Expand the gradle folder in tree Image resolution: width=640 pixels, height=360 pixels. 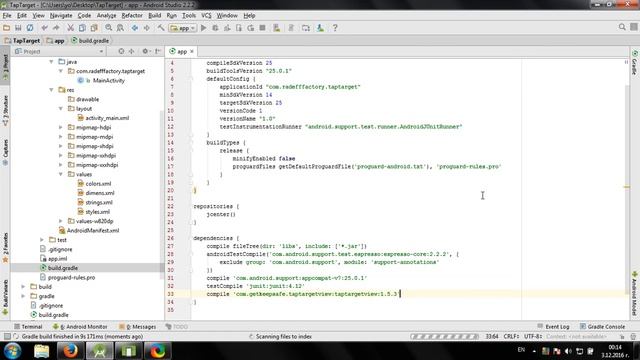(23, 296)
